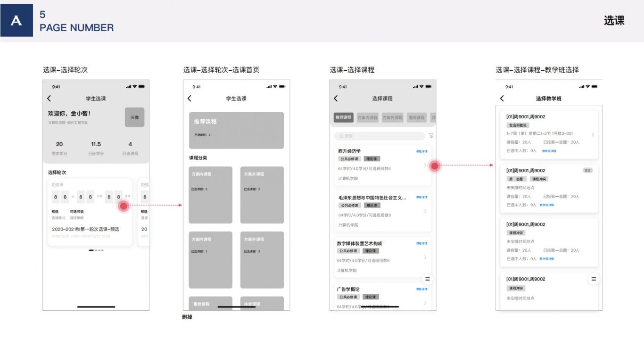
Task: Click the 课程分类 heading
Action: click(198, 158)
